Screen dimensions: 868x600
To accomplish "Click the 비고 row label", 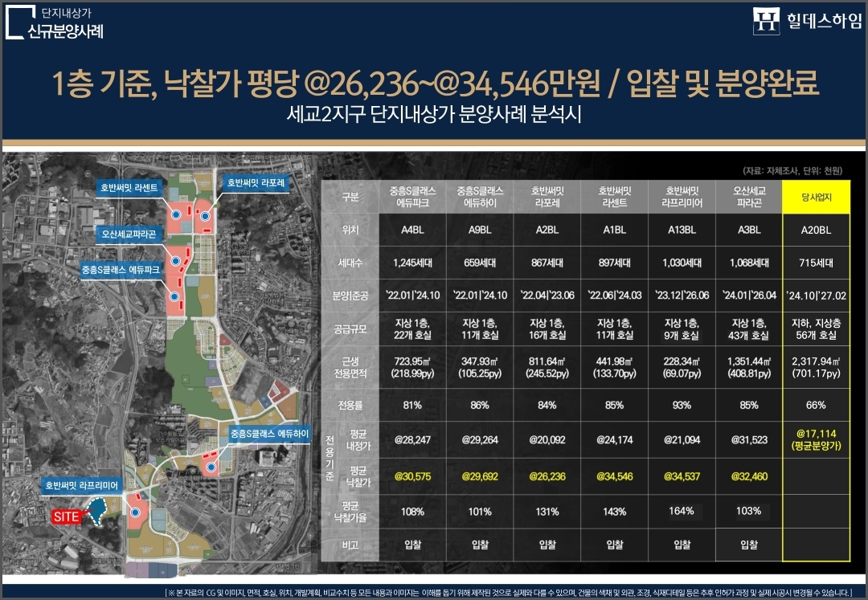I will pos(350,545).
